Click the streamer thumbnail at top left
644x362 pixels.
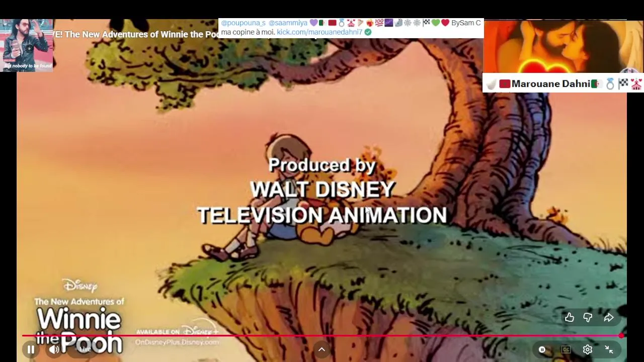27,45
